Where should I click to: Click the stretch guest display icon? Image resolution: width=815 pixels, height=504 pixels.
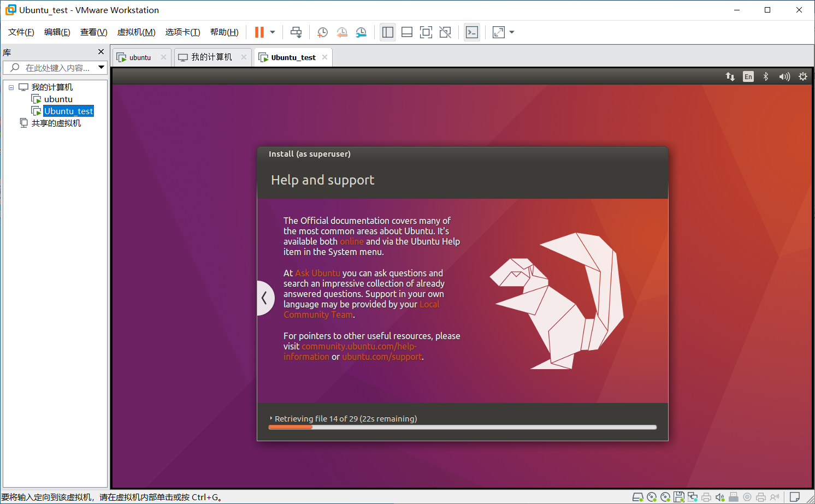tap(499, 32)
